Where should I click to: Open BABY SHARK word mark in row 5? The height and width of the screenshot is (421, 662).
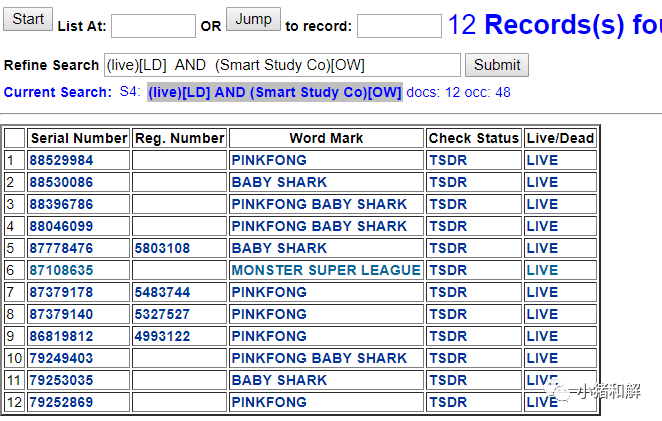279,248
